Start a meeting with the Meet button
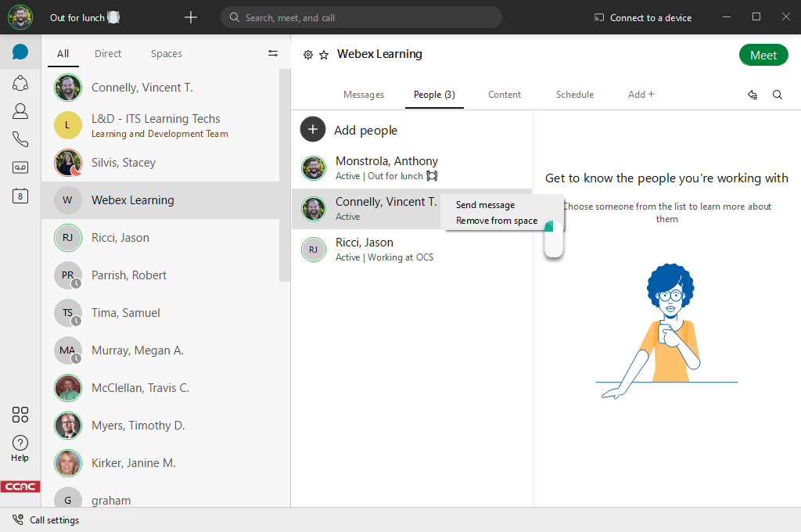 [763, 55]
